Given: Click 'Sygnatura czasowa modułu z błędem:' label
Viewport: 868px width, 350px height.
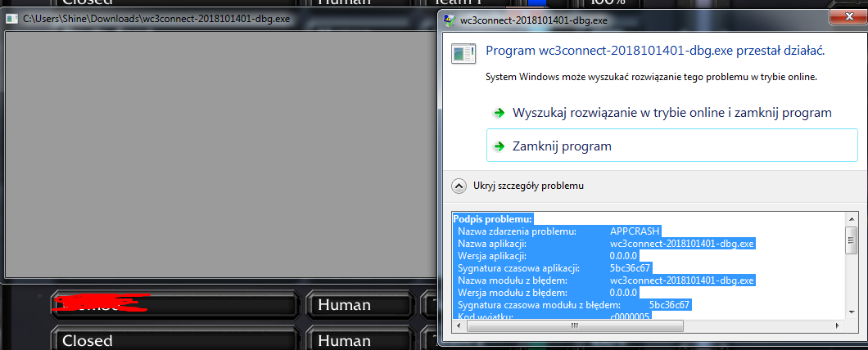Looking at the screenshot, I should click(x=539, y=305).
